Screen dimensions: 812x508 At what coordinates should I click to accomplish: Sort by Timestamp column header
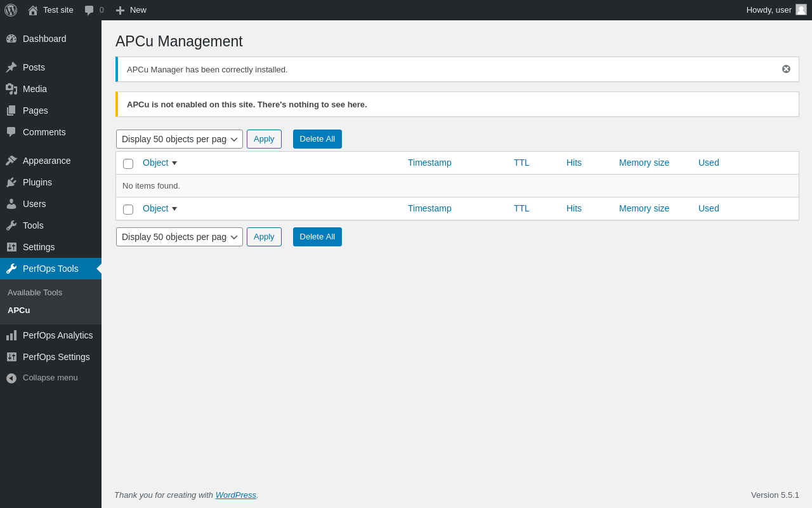click(429, 163)
